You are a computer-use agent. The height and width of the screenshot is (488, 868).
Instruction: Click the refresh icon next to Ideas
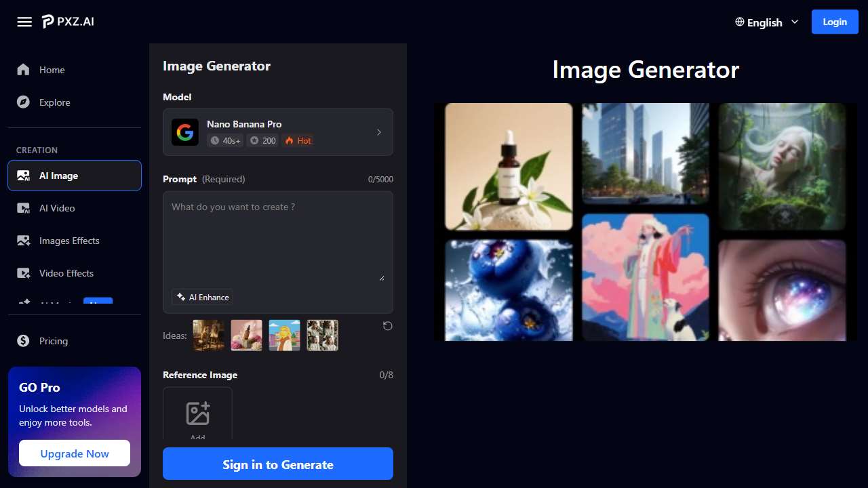coord(387,326)
